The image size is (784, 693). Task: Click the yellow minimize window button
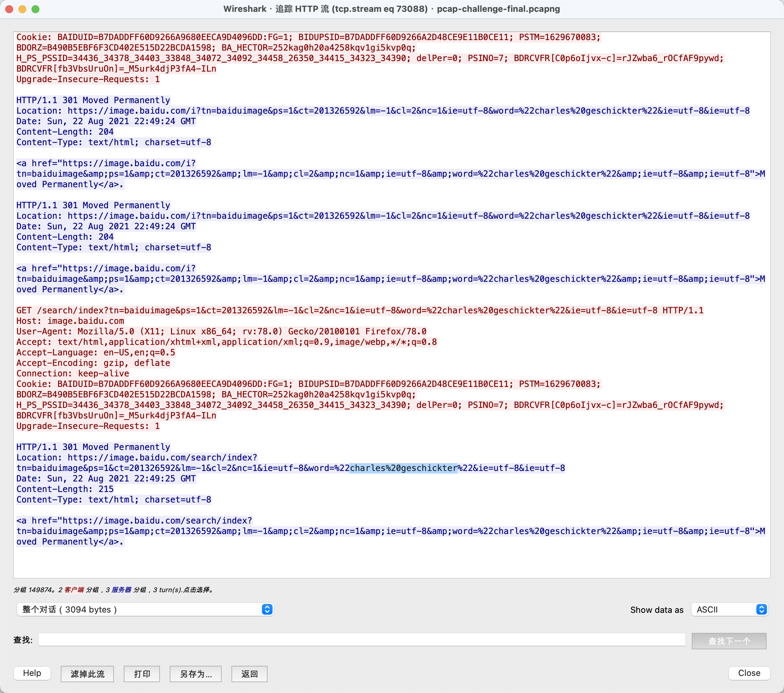coord(22,9)
